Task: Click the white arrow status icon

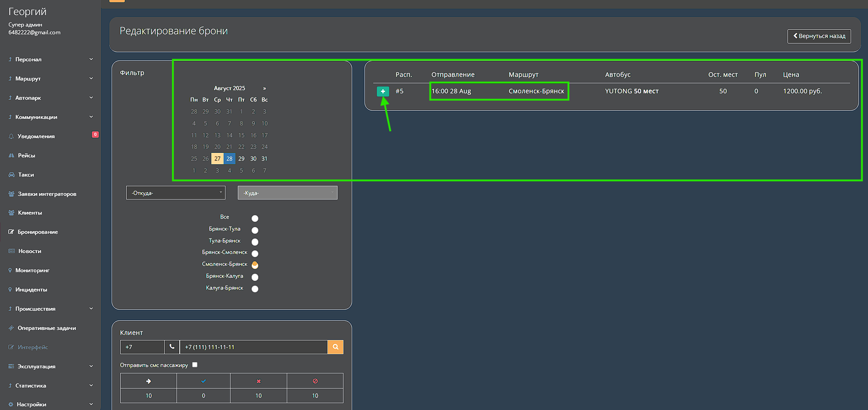Action: (x=149, y=381)
